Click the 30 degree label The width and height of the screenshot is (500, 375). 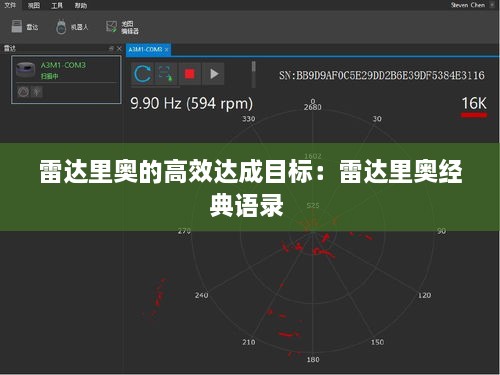point(377,119)
